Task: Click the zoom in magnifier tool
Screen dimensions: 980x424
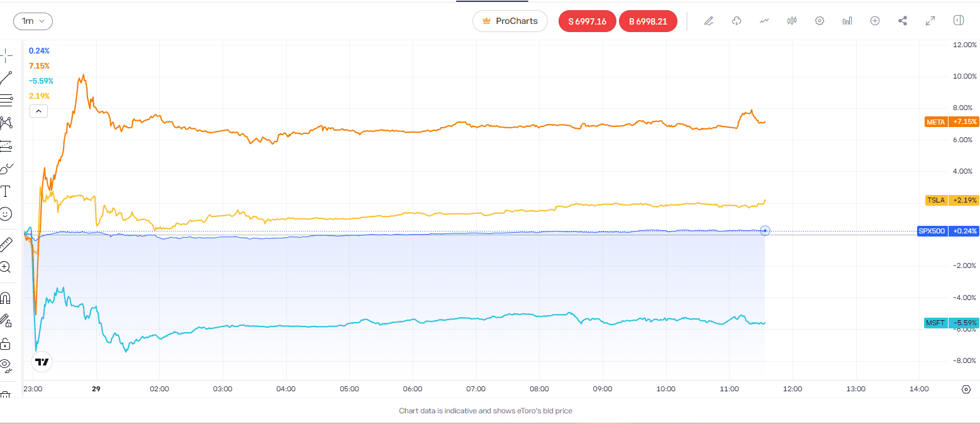Action: (5, 267)
